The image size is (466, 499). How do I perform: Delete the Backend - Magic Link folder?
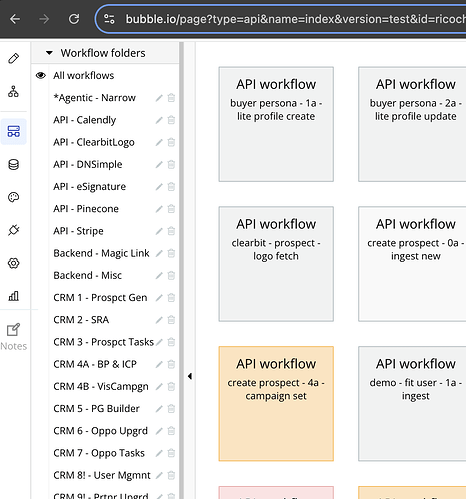(171, 253)
